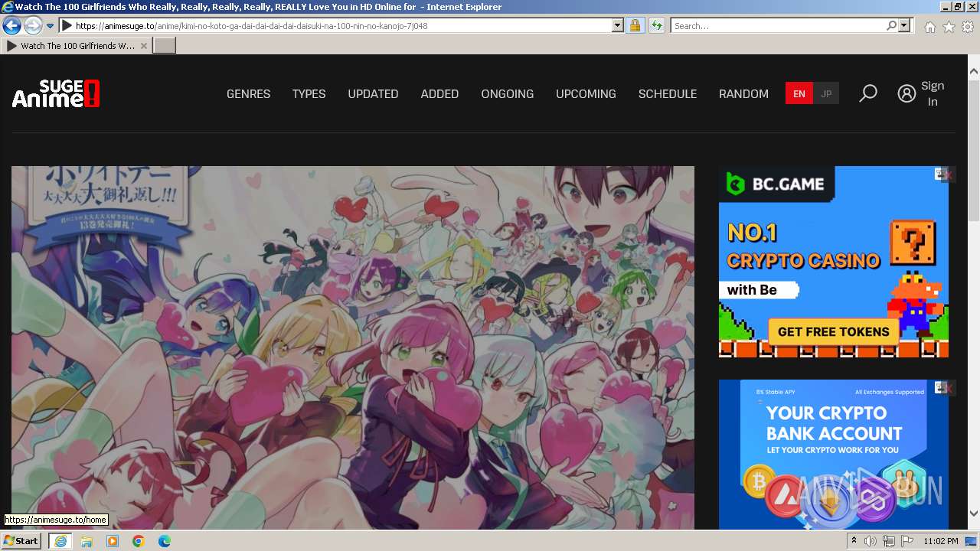Click the network tray icon
Image resolution: width=980 pixels, height=551 pixels.
[x=889, y=541]
